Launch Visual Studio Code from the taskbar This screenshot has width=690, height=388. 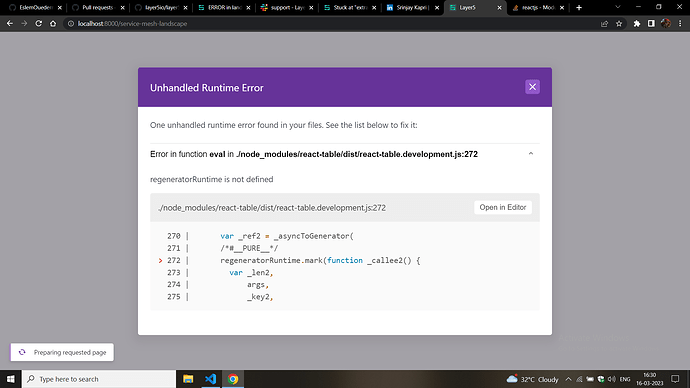[x=210, y=379]
